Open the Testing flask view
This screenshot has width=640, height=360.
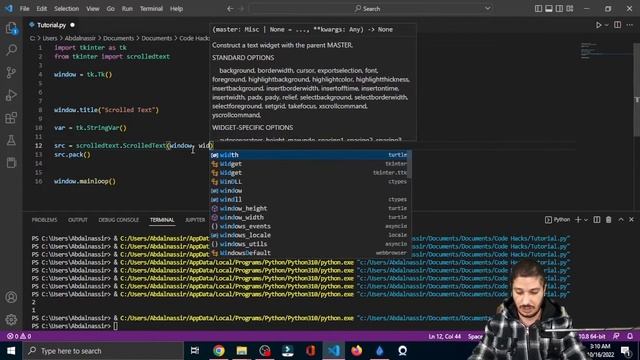11,140
